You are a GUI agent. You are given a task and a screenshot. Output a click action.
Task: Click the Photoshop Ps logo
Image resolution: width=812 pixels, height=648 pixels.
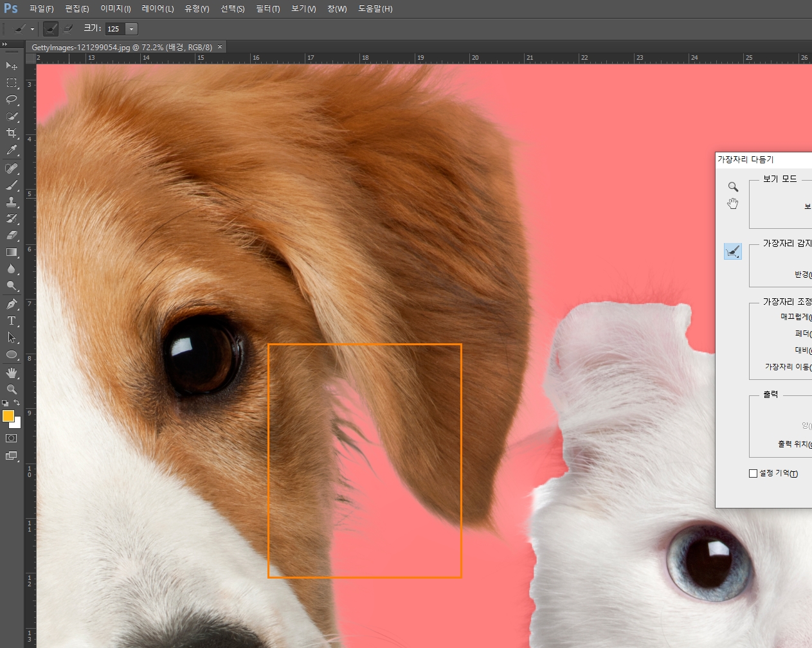pos(11,8)
